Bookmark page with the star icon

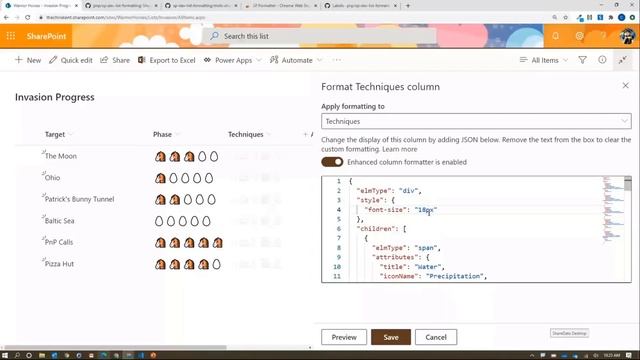click(565, 18)
